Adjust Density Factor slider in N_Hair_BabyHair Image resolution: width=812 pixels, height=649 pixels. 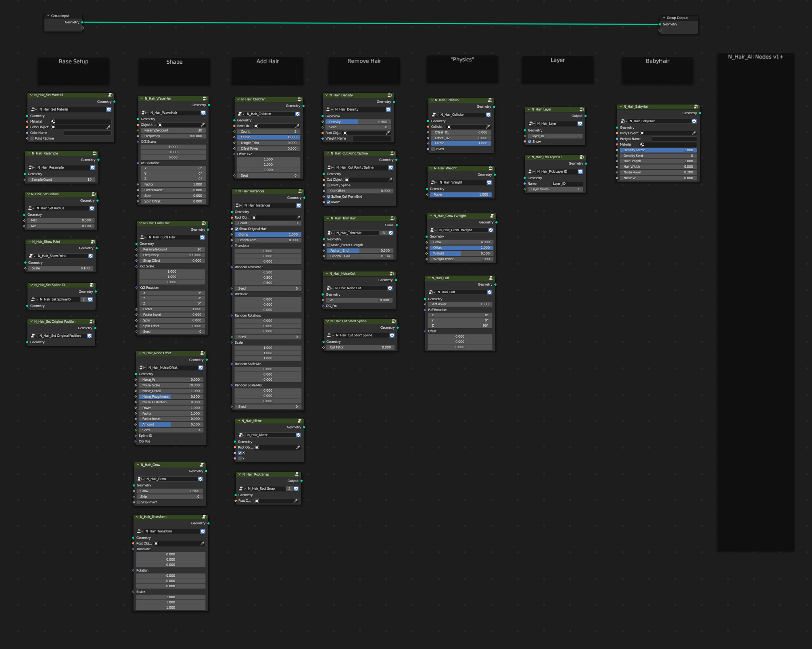click(658, 150)
